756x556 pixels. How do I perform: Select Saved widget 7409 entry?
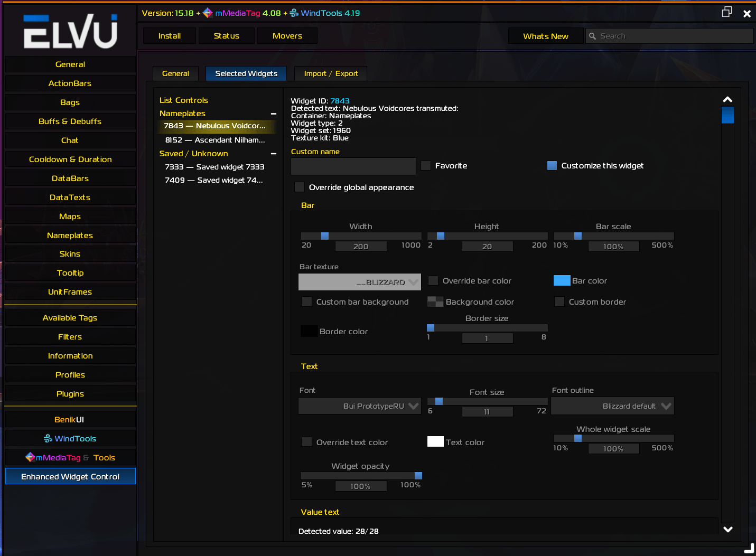pos(217,180)
